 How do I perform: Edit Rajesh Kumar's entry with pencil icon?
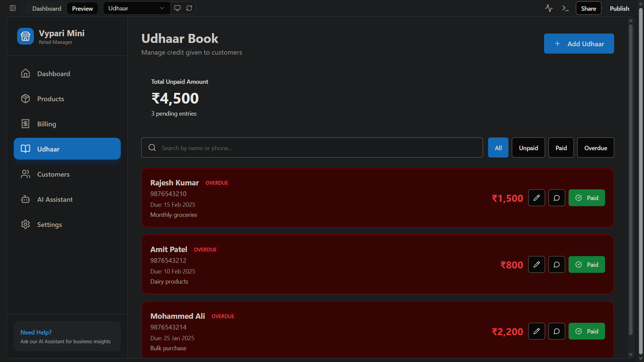[536, 198]
